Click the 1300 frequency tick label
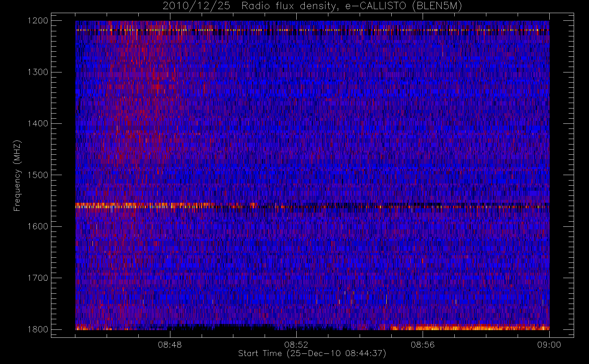The width and height of the screenshot is (589, 364). 38,72
